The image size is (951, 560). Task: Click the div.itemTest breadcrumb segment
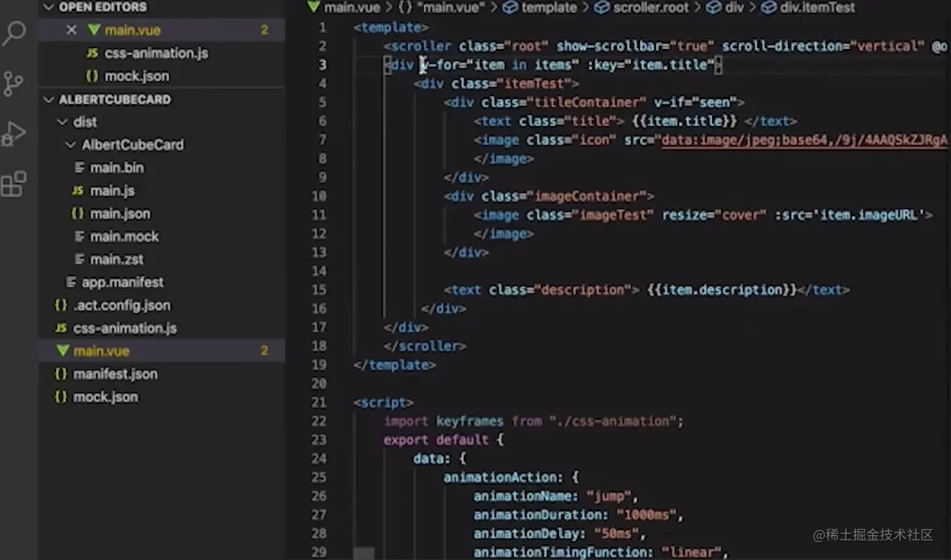pos(817,8)
